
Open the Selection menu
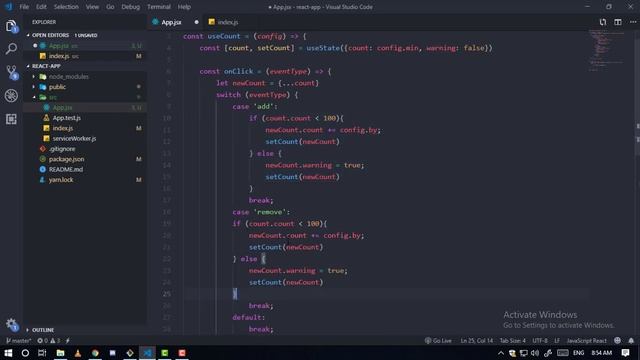[x=66, y=7]
